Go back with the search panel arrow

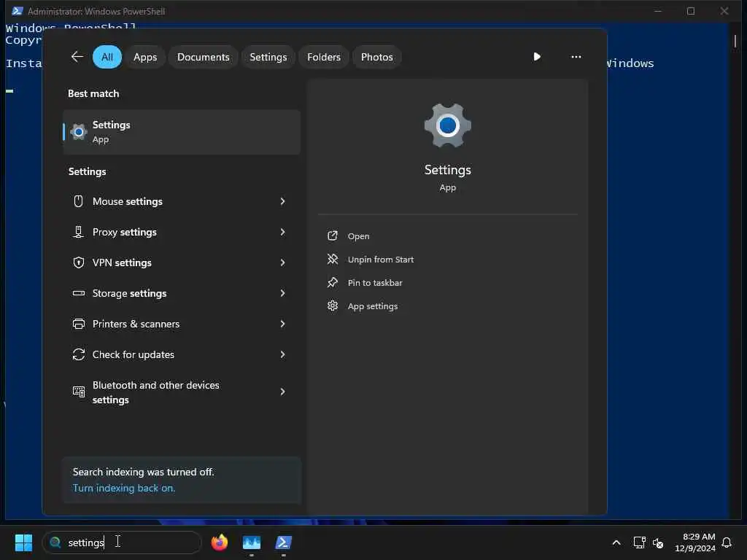click(x=77, y=57)
